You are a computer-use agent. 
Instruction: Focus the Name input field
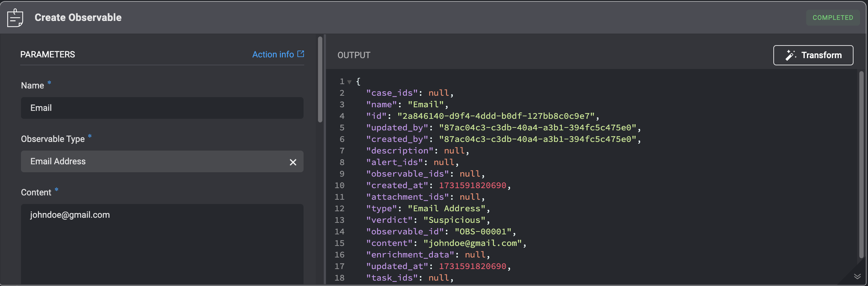point(162,108)
